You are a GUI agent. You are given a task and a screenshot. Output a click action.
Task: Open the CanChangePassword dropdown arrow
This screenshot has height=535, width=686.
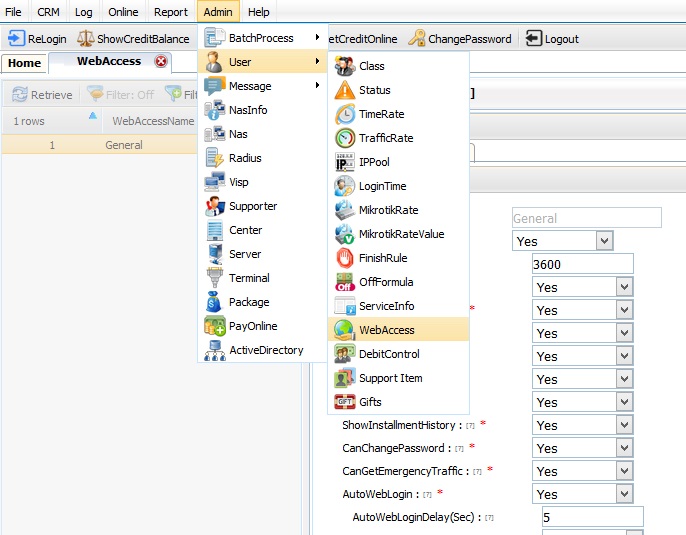[624, 448]
